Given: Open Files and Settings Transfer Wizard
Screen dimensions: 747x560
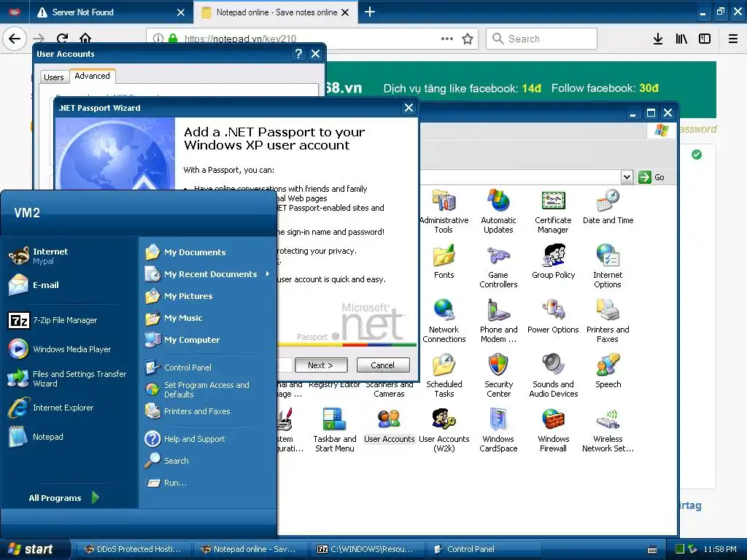Looking at the screenshot, I should (x=68, y=378).
